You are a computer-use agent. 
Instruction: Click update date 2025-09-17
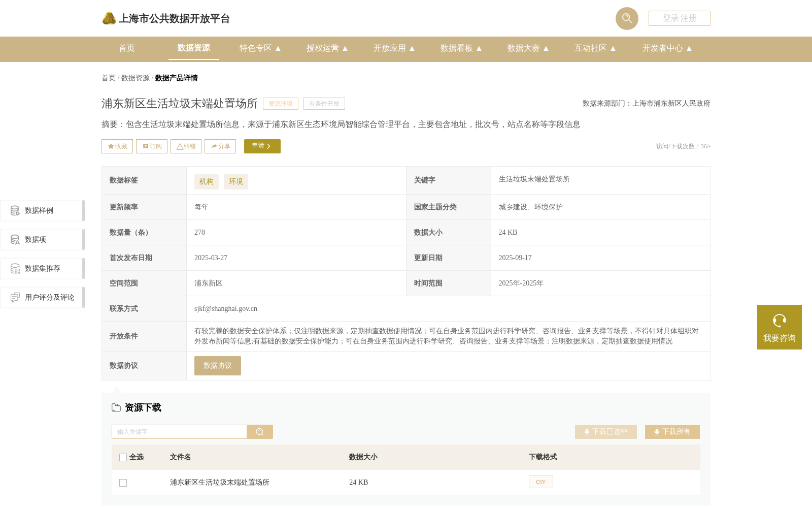point(515,258)
